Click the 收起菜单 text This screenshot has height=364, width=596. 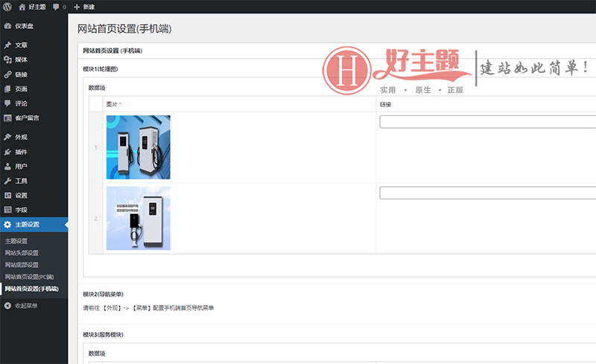(x=26, y=305)
